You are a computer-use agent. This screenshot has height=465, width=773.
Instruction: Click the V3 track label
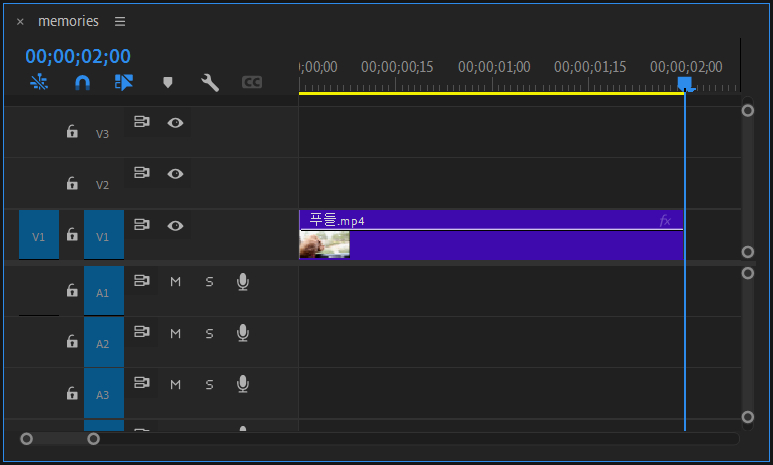(103, 134)
